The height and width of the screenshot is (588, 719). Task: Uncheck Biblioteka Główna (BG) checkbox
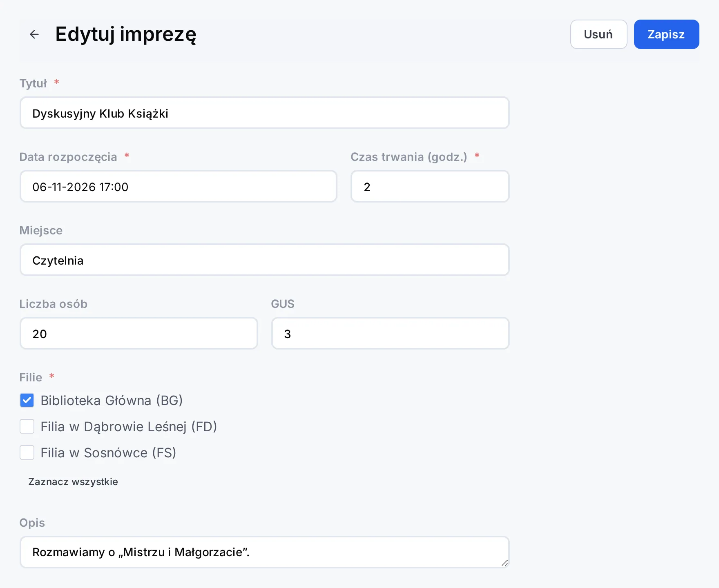(27, 400)
